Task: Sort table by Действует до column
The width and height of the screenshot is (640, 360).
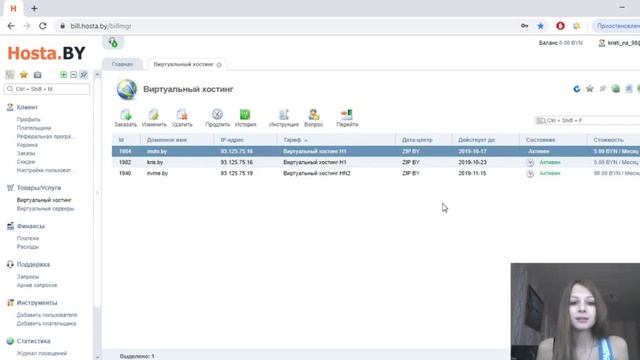Action: (x=485, y=140)
